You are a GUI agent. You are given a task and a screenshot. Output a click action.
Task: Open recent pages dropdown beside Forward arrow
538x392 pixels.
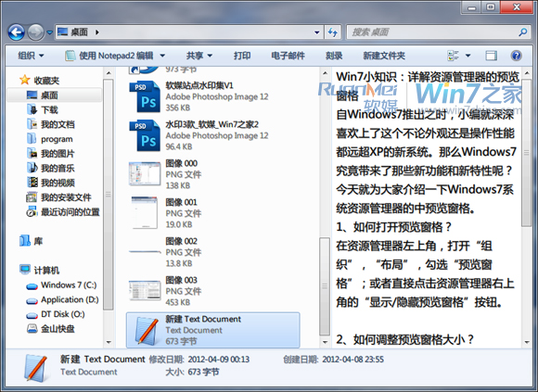coord(50,32)
